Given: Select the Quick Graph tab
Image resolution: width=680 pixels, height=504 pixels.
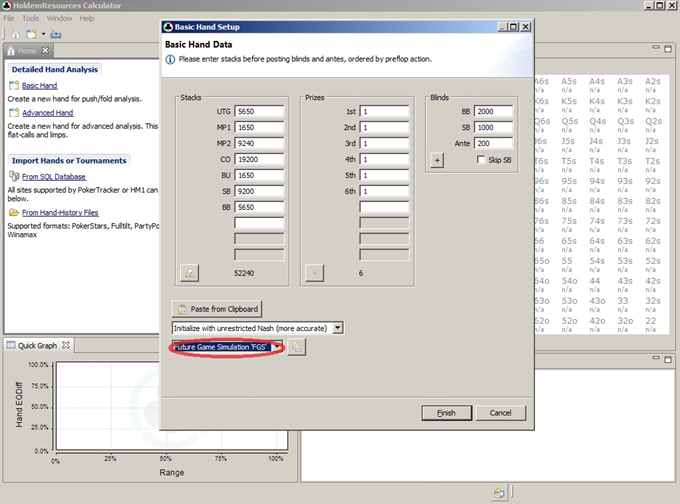Looking at the screenshot, I should pyautogui.click(x=37, y=345).
